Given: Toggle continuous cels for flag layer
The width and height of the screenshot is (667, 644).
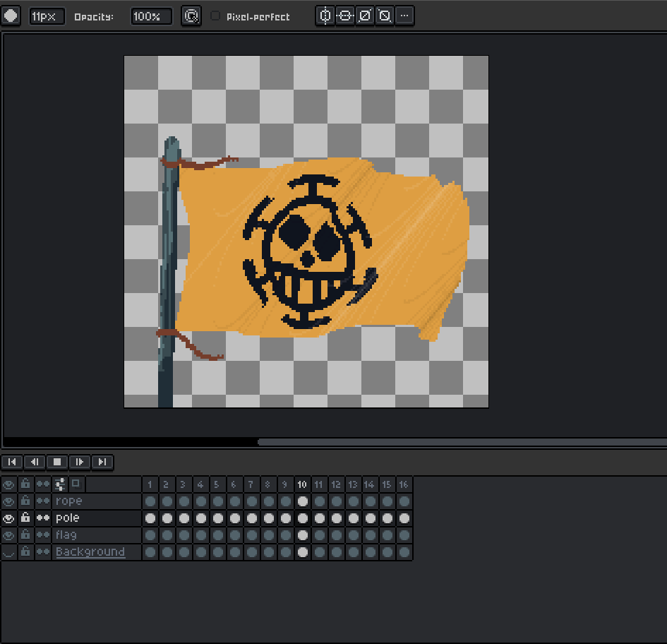Looking at the screenshot, I should point(42,535).
